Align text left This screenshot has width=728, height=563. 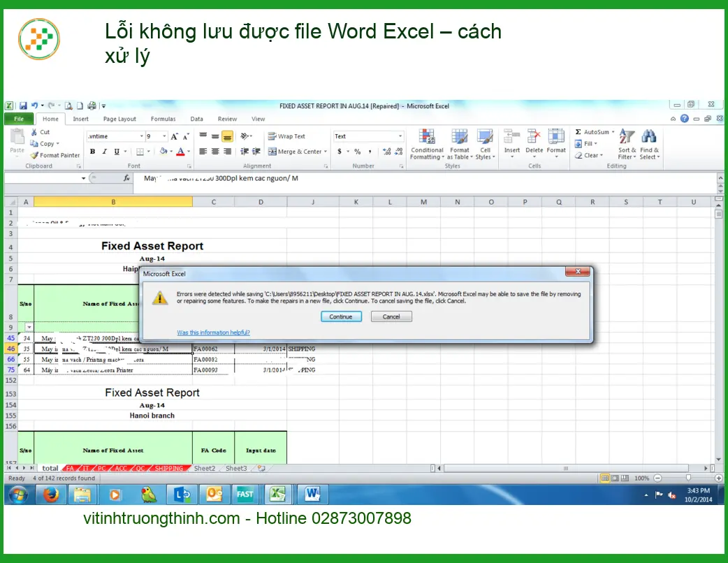203,152
